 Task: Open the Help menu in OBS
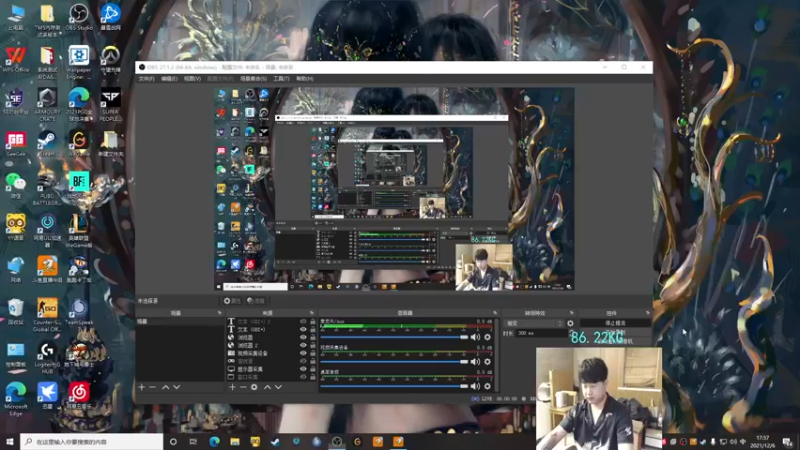coord(305,79)
